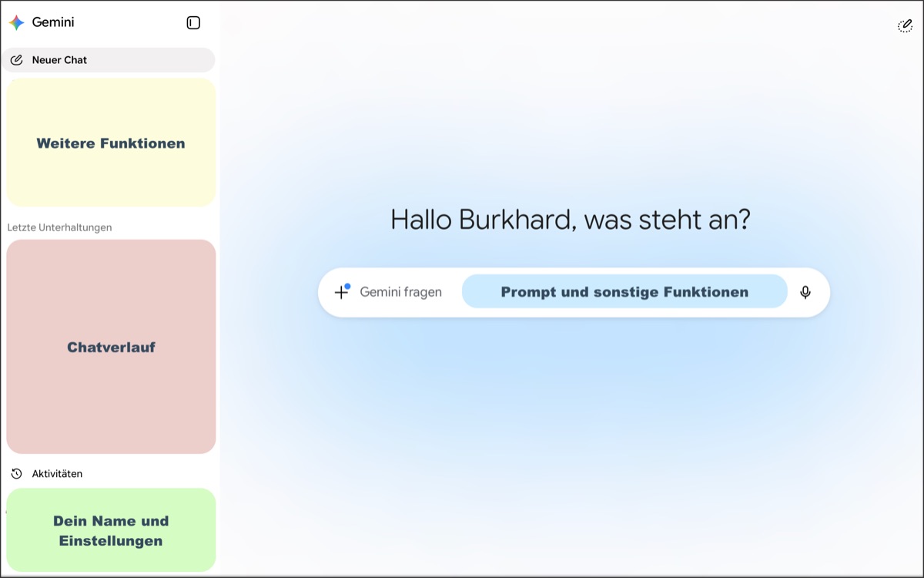Viewport: 924px width, 578px height.
Task: Click the plus icon in the prompt bar
Action: [x=341, y=293]
